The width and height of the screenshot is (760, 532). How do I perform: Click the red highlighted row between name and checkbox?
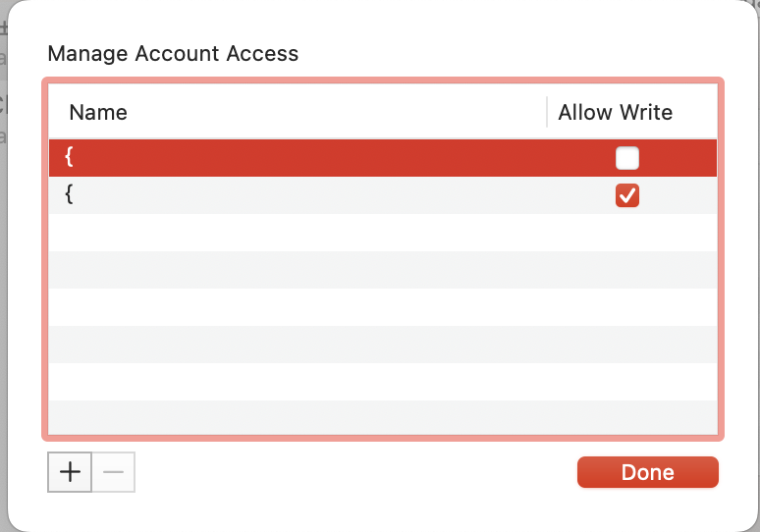click(x=344, y=158)
